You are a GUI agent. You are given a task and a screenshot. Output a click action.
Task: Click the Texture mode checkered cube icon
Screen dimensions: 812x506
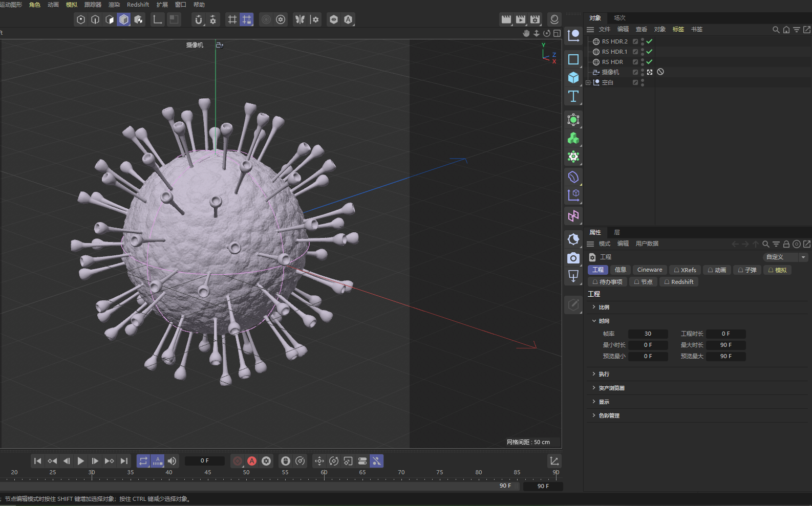click(x=138, y=19)
